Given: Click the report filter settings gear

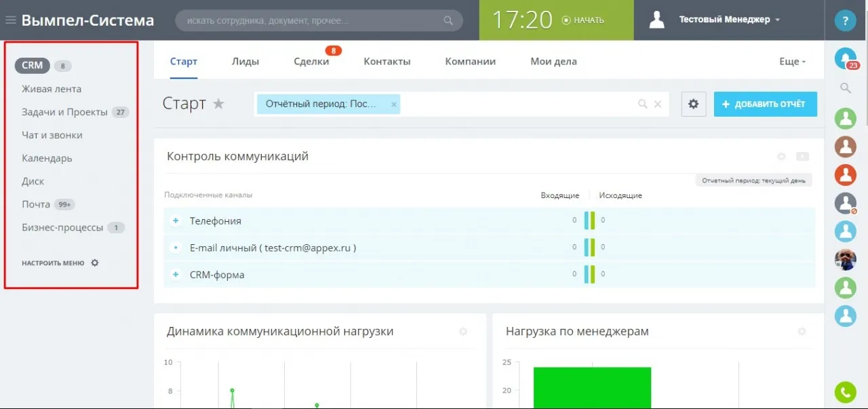Looking at the screenshot, I should 693,104.
